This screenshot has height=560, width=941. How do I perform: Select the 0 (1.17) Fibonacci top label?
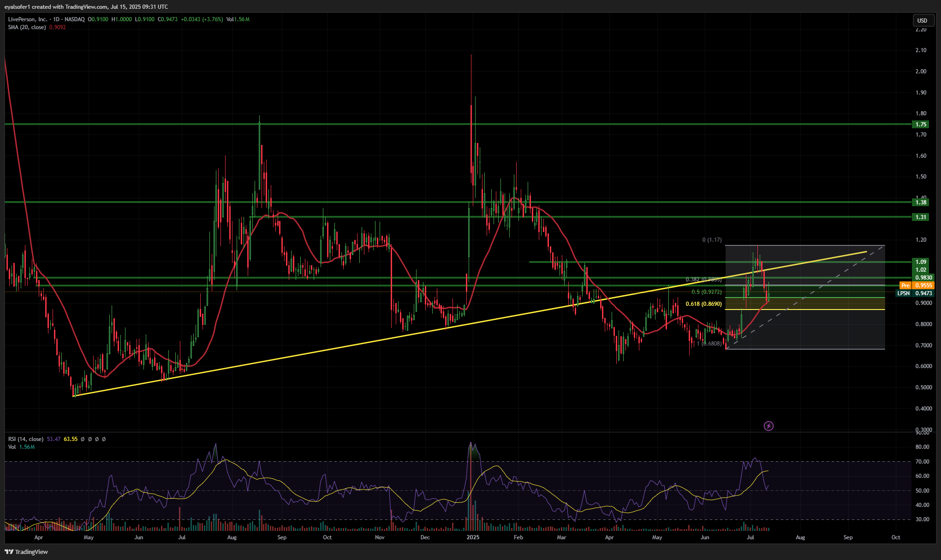tap(712, 240)
